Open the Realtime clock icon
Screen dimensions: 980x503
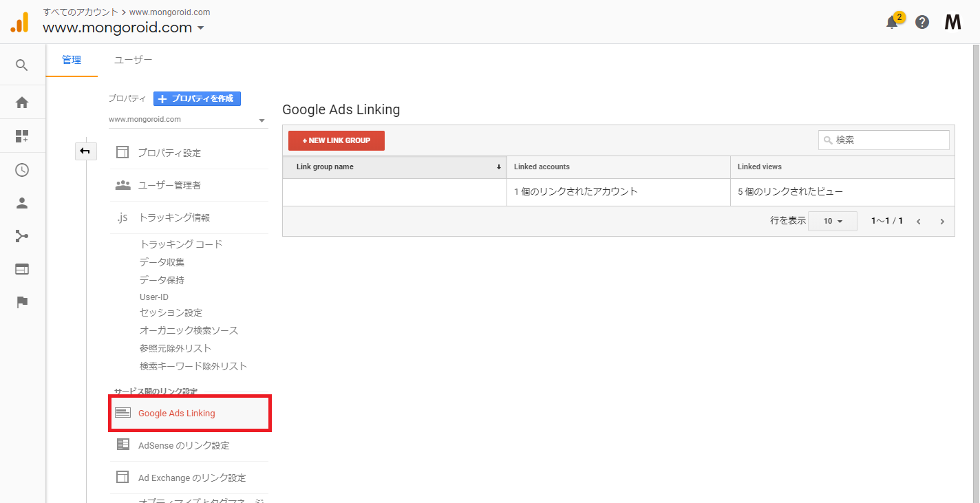[22, 170]
